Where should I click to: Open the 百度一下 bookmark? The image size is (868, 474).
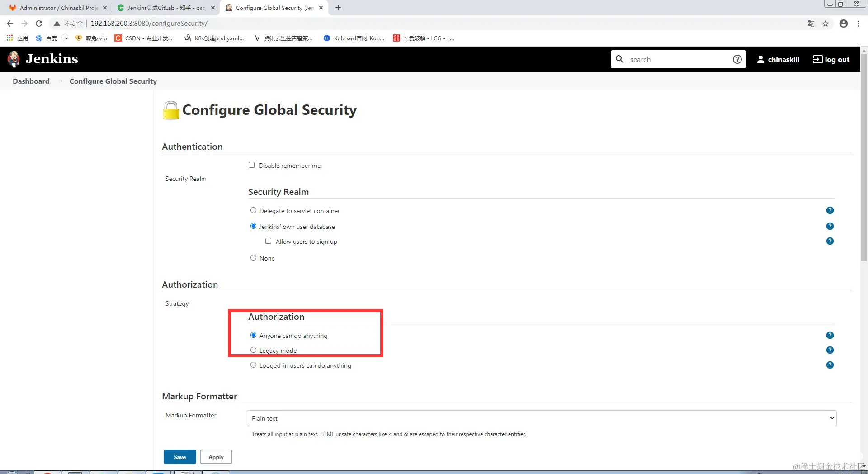[x=52, y=38]
